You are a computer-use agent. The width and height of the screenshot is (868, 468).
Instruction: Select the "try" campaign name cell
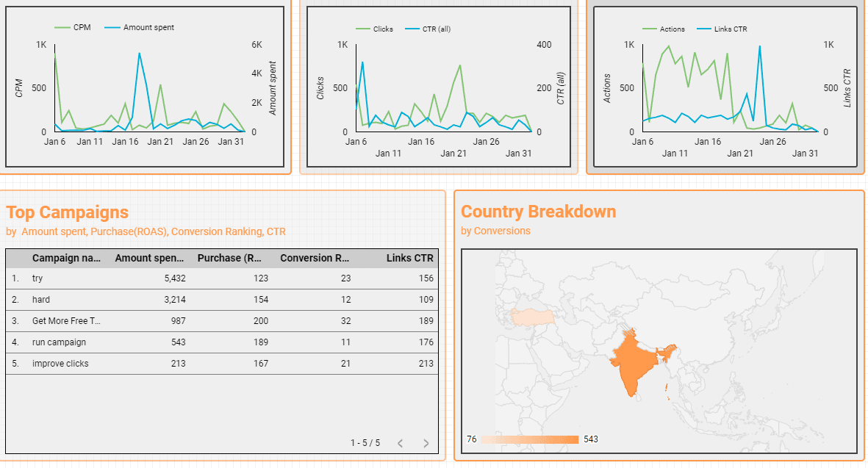pos(37,278)
